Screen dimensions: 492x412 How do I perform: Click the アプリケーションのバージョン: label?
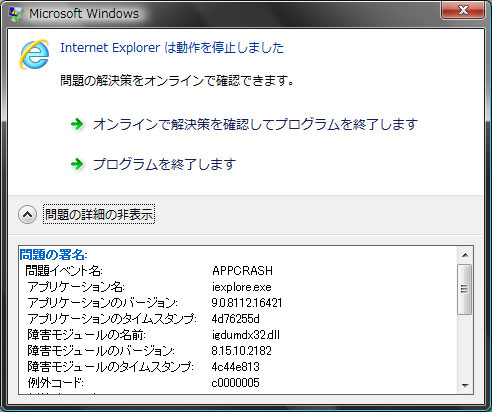point(102,303)
